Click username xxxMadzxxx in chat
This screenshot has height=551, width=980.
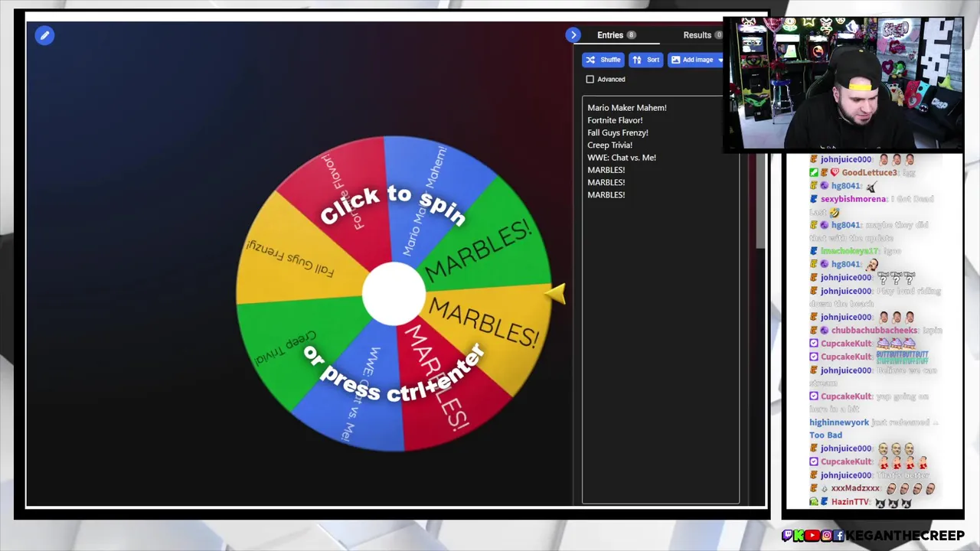[x=855, y=488]
